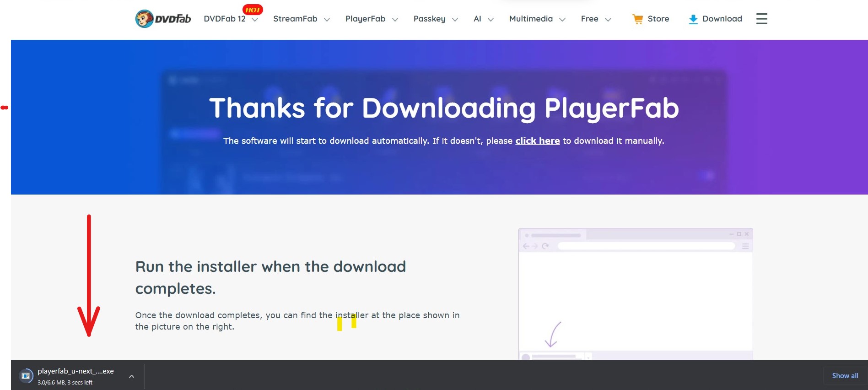Click the 'click here' manual download link
868x390 pixels.
pos(537,141)
